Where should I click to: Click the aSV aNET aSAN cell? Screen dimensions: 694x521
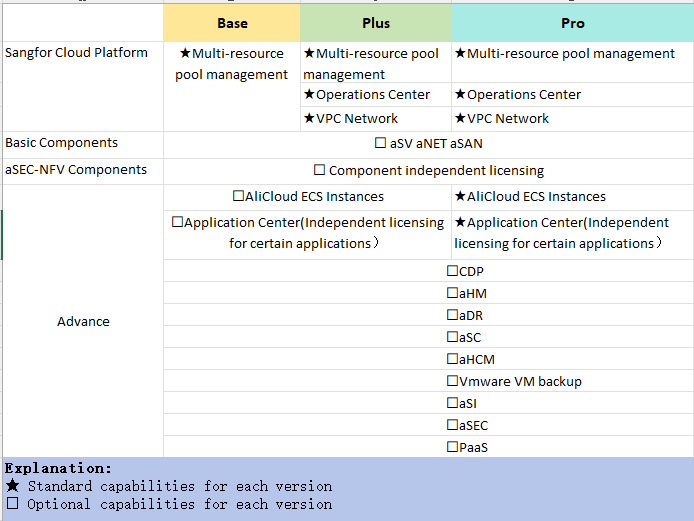click(428, 145)
